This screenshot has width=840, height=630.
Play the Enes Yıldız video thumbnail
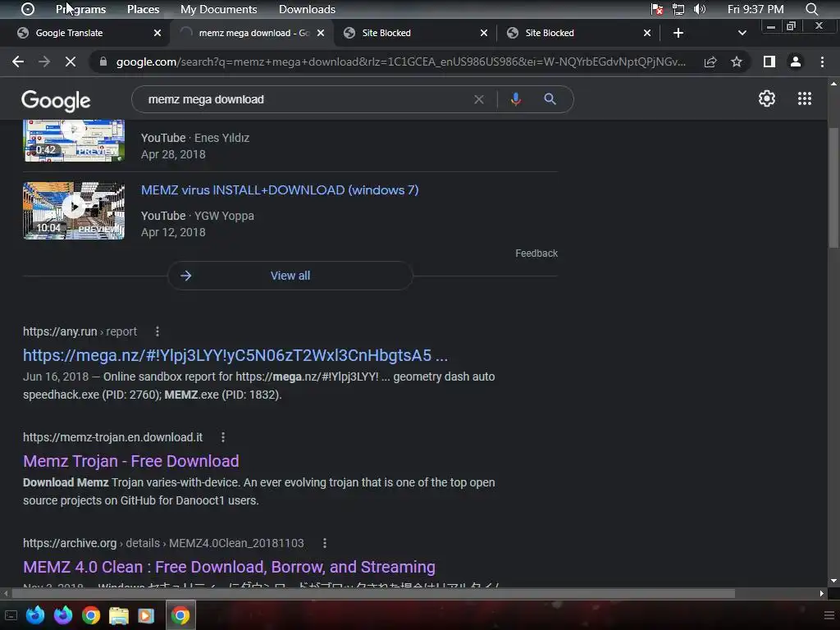(x=74, y=140)
